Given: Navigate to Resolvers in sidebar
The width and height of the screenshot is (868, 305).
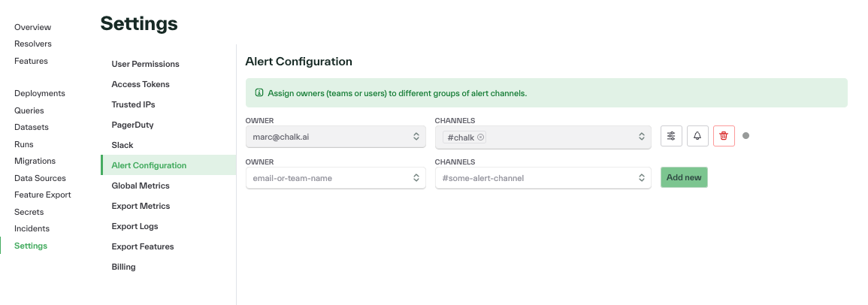Looking at the screenshot, I should (x=32, y=44).
